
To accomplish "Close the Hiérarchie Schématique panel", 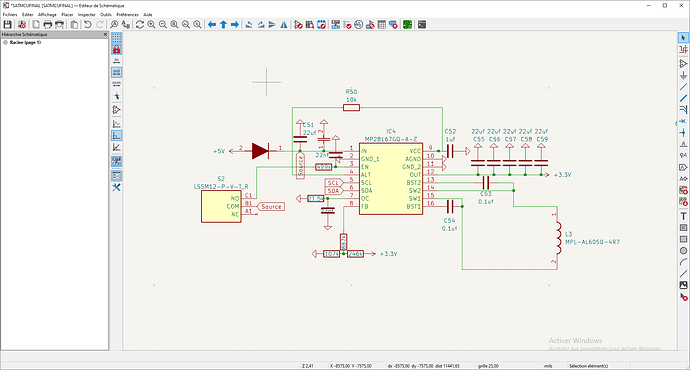I will click(105, 34).
